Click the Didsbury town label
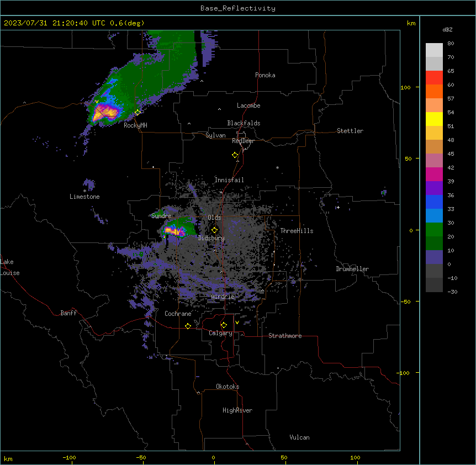 pyautogui.click(x=211, y=238)
